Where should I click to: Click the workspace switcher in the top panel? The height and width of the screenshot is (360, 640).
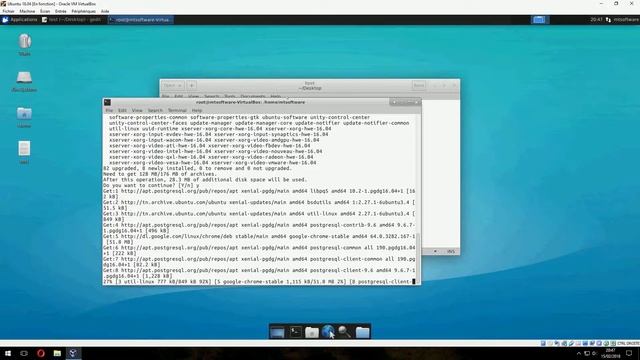click(x=539, y=20)
